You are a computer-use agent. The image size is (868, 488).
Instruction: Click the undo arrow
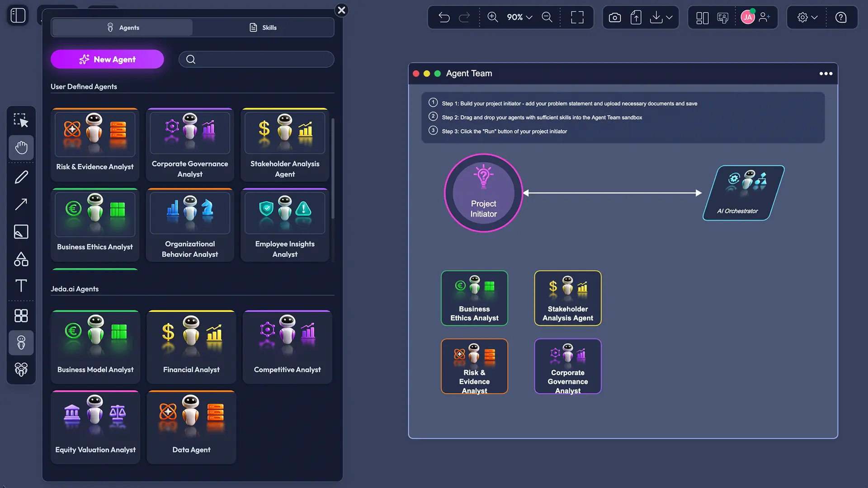click(444, 17)
